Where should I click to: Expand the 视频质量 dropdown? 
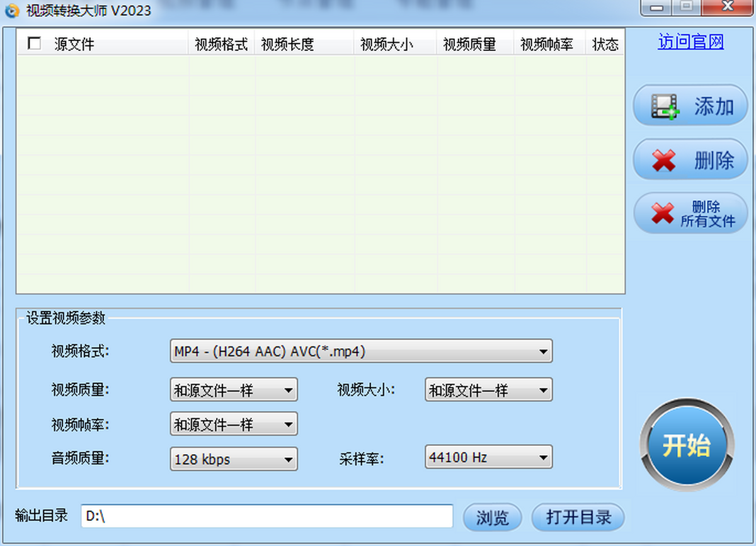coord(234,390)
